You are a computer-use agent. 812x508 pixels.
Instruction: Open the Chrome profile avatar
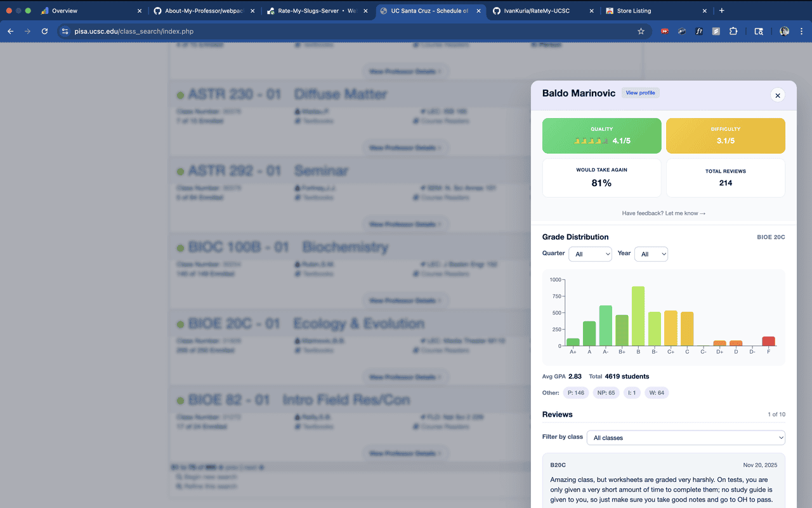click(x=784, y=31)
